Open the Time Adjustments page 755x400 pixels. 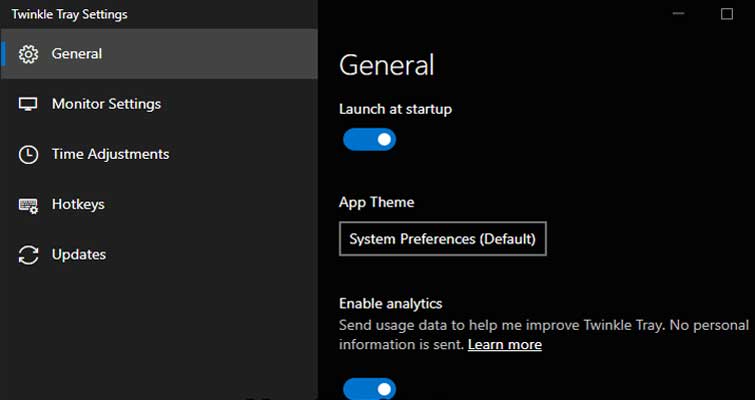[x=159, y=154]
